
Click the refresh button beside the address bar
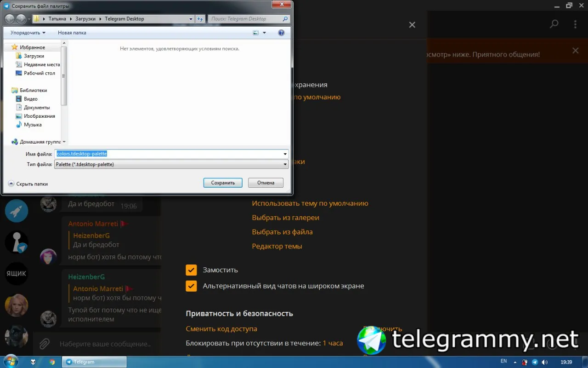coord(200,19)
